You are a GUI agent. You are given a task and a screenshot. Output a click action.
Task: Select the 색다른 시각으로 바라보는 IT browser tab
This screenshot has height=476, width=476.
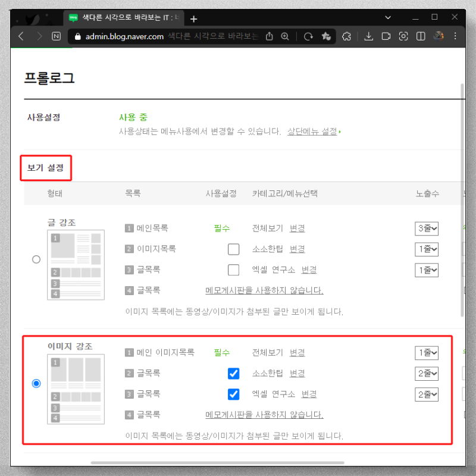coord(124,18)
